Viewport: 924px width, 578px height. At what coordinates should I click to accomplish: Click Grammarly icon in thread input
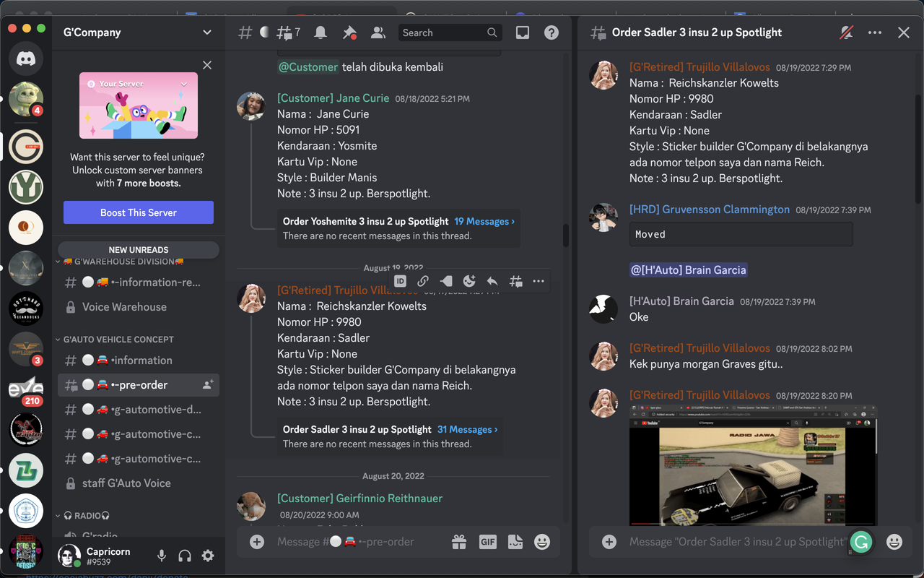pyautogui.click(x=861, y=542)
